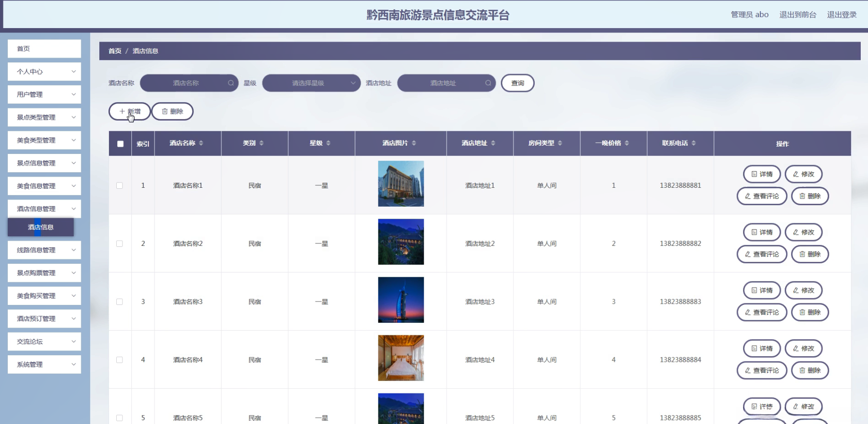
Task: Sort table by 一晚价格 column arrows
Action: point(627,143)
